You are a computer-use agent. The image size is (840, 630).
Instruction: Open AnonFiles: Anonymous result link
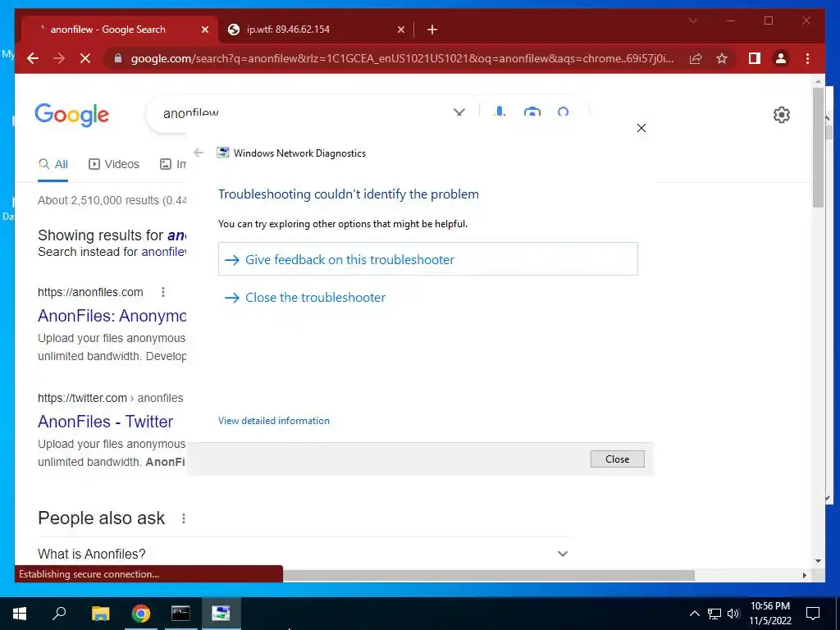click(x=112, y=316)
